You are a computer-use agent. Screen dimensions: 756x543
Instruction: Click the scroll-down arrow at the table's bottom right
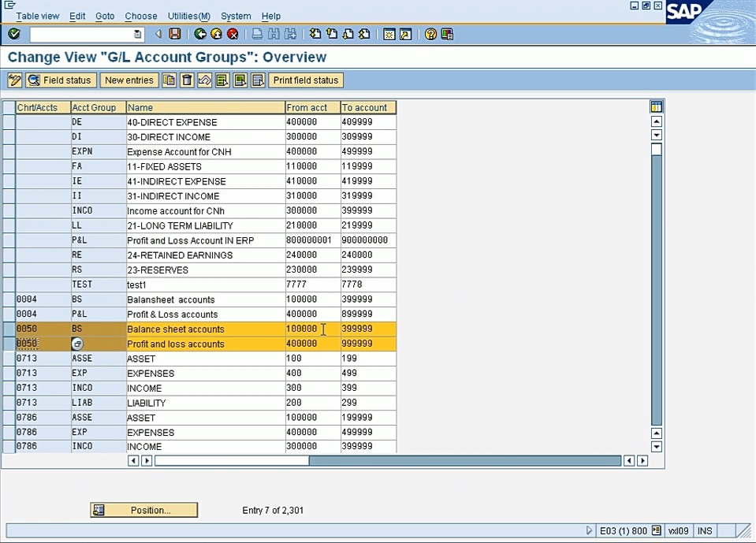coord(656,447)
